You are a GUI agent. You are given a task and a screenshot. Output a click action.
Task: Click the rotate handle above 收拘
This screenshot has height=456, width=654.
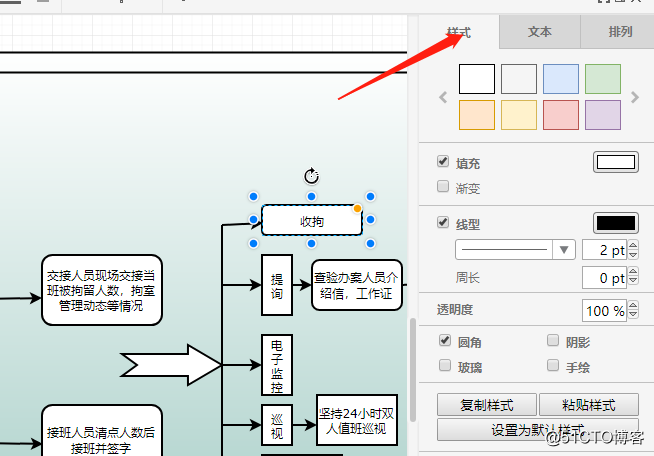(311, 176)
